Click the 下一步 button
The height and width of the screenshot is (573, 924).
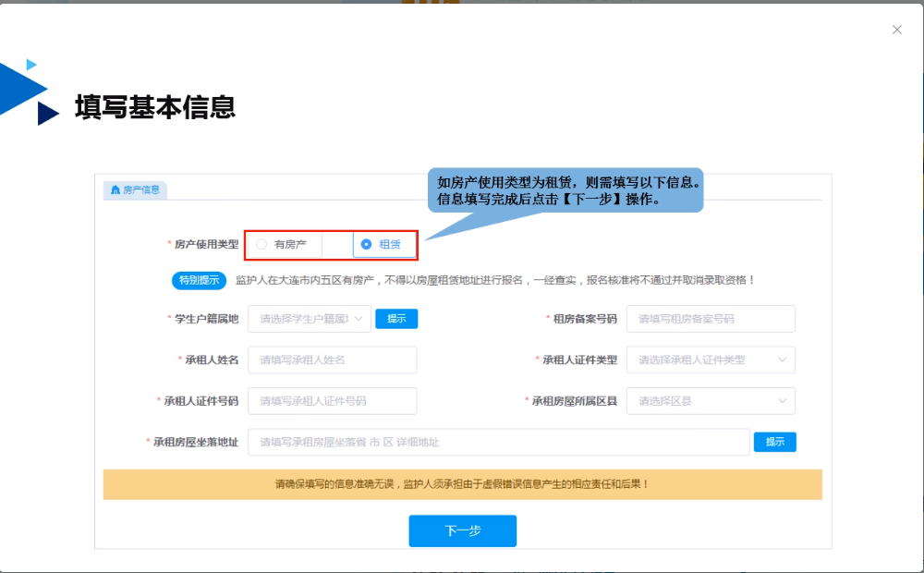462,530
